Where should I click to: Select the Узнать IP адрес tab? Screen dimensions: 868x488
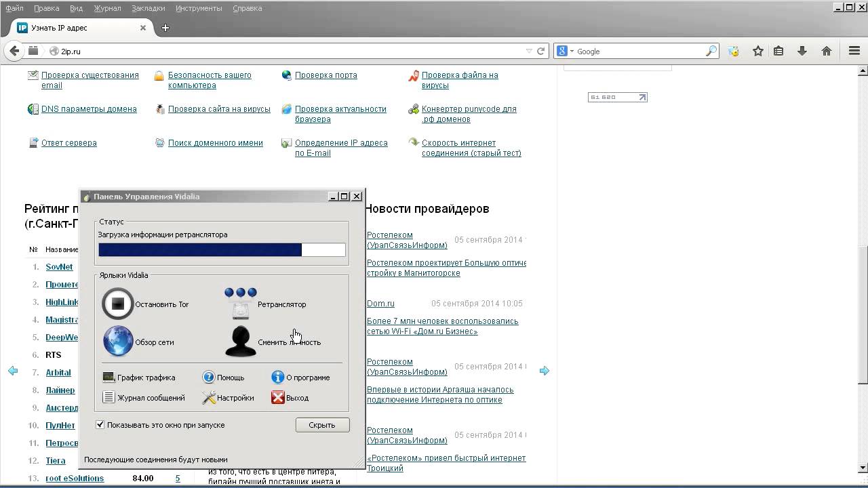[82, 28]
